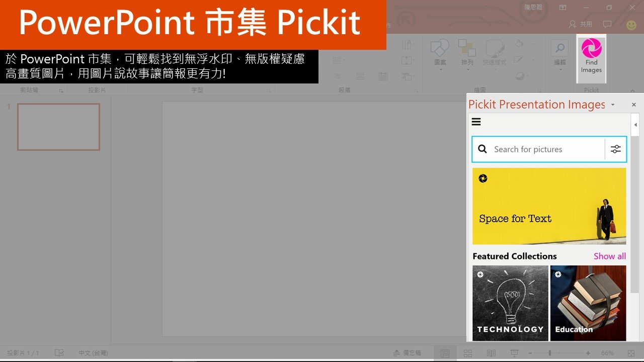Open Pickit pane title dropdown arrow
The image size is (644, 362).
[x=613, y=105]
